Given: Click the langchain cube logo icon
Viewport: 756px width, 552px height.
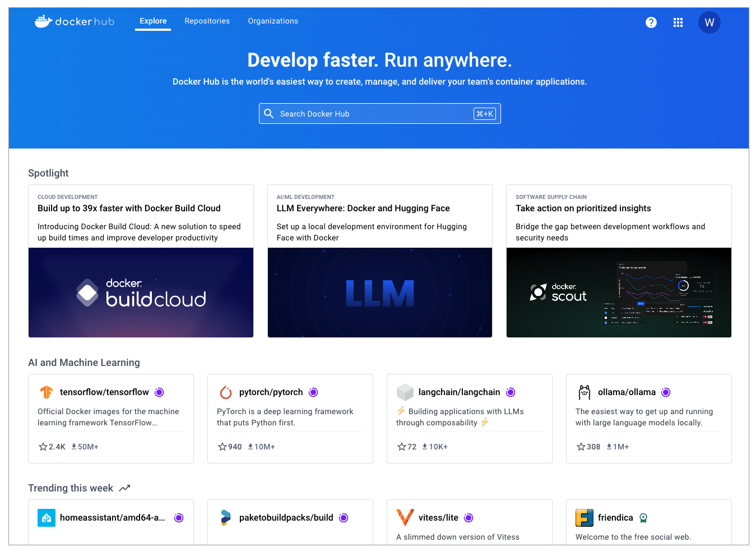Looking at the screenshot, I should click(x=405, y=392).
